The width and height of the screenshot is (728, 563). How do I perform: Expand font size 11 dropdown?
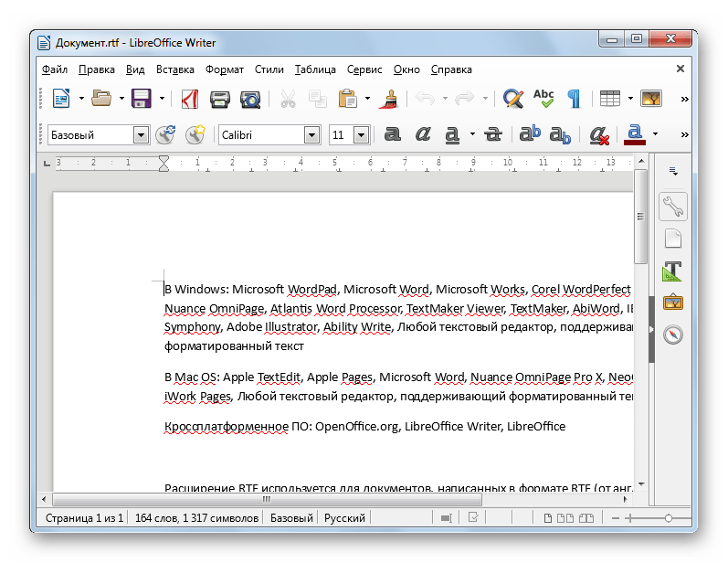coord(361,135)
